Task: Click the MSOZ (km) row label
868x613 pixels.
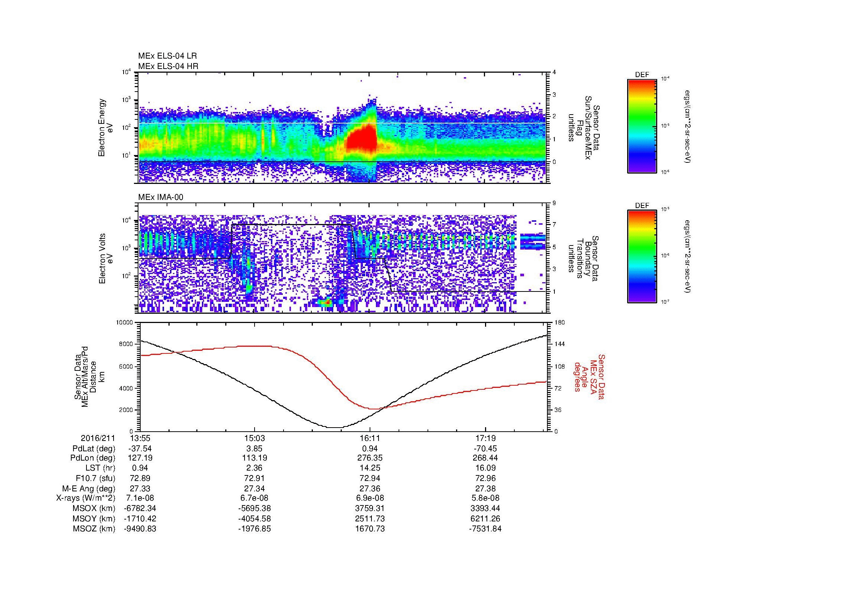Action: click(x=94, y=529)
